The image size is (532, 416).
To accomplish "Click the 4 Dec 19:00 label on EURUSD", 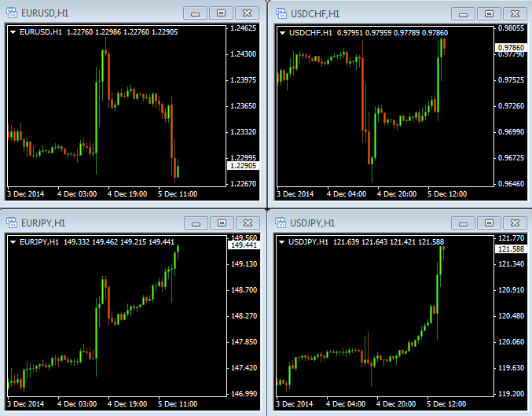I will [127, 194].
